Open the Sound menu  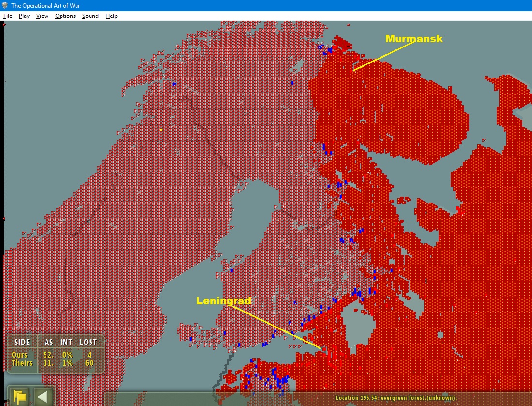pyautogui.click(x=90, y=16)
